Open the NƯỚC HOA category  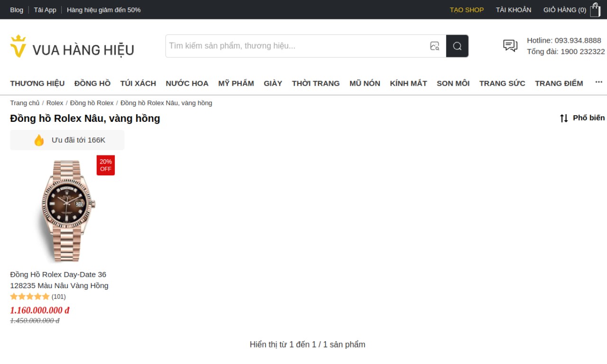tap(187, 83)
